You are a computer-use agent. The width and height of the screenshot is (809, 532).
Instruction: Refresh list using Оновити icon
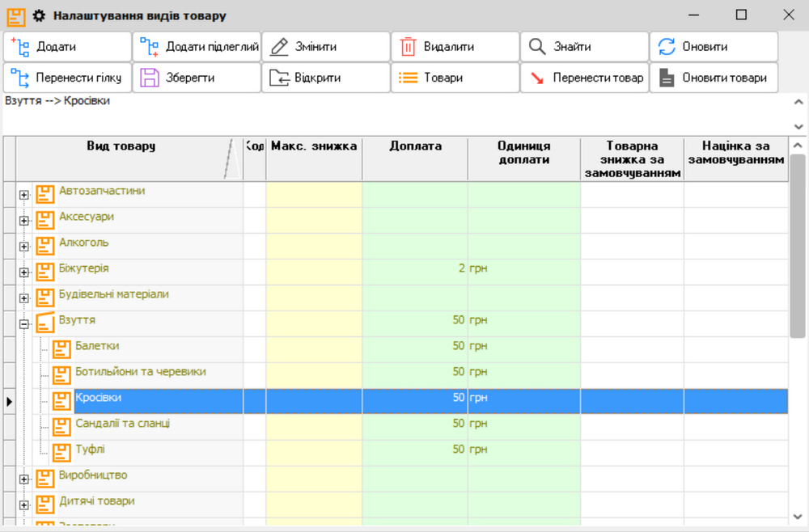[667, 47]
